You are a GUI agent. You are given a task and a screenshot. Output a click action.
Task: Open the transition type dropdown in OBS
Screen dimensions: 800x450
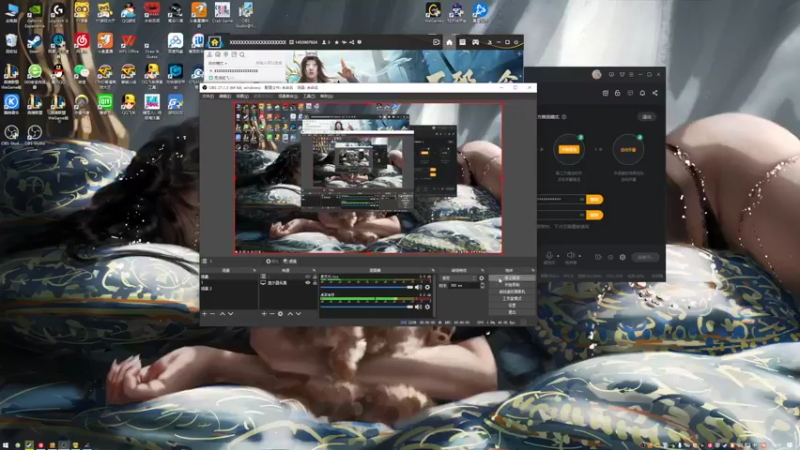point(459,278)
